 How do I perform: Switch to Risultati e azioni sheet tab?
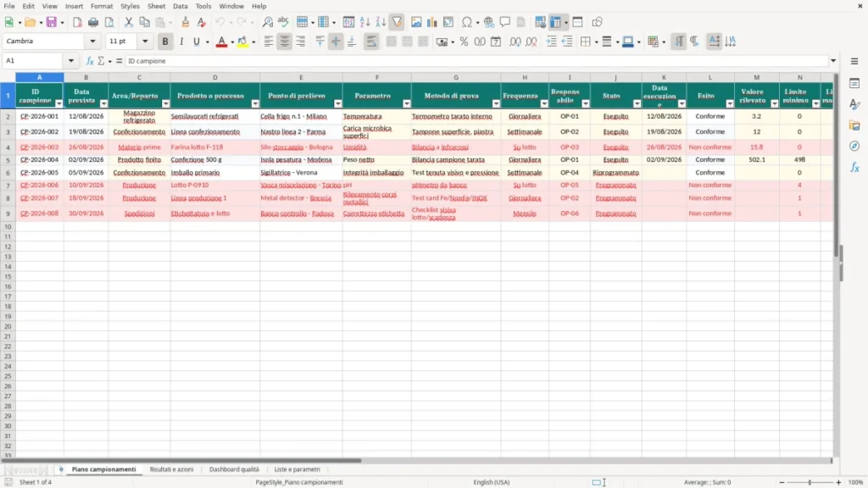pos(171,469)
